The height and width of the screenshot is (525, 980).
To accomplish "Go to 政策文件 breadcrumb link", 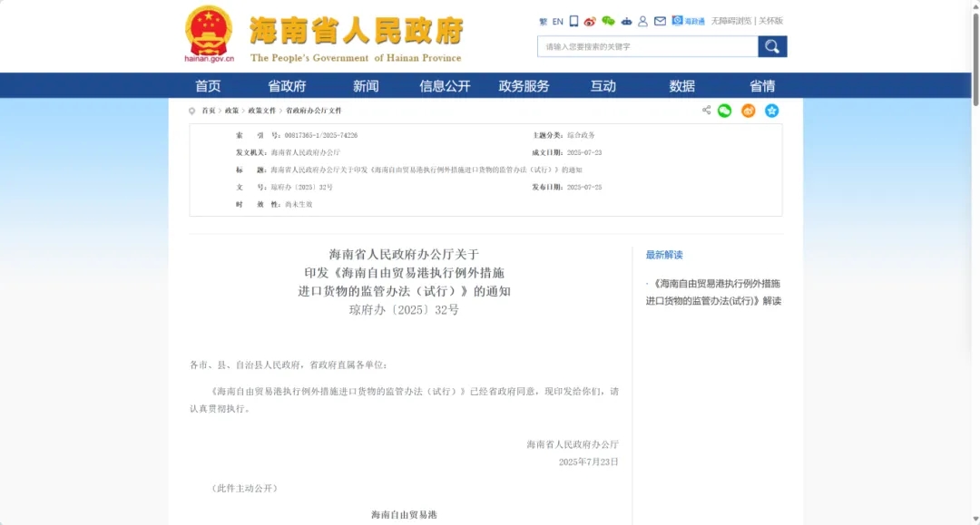I will click(x=262, y=111).
